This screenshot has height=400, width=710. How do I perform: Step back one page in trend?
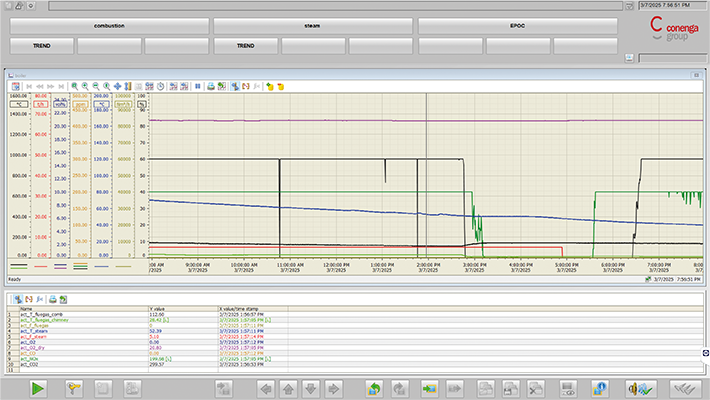point(40,86)
